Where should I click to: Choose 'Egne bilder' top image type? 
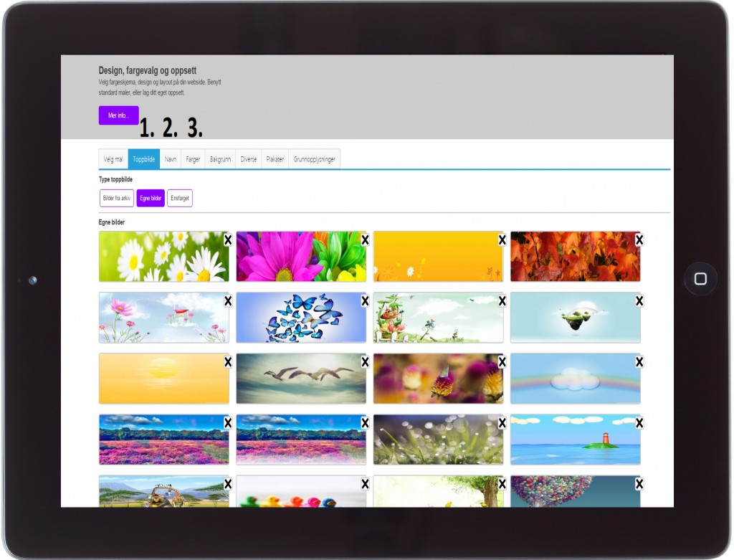click(x=151, y=198)
